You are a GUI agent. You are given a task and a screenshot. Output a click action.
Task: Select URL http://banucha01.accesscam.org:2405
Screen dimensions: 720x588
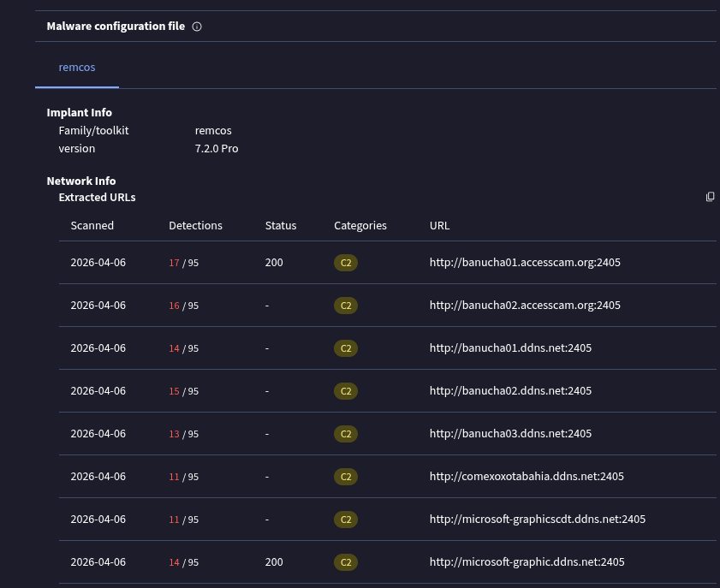coord(525,263)
